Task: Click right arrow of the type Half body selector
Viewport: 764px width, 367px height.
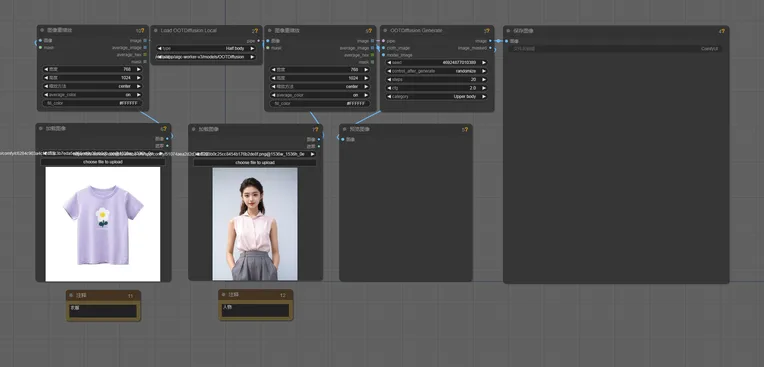Action: (252, 49)
